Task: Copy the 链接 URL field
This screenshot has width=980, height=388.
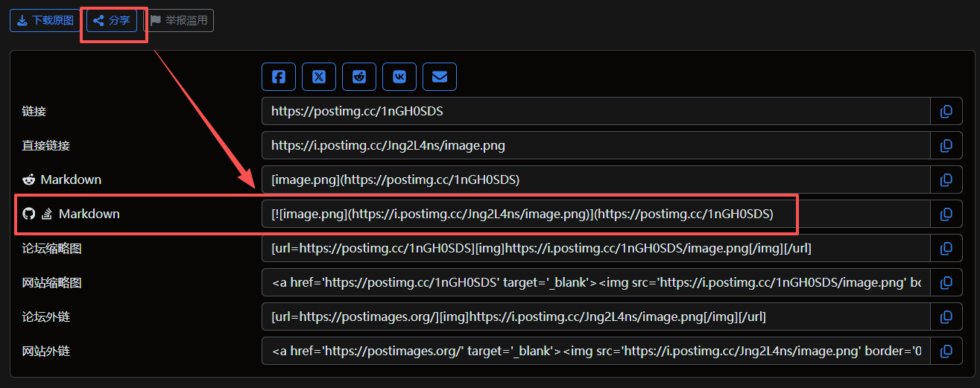Action: pos(946,112)
